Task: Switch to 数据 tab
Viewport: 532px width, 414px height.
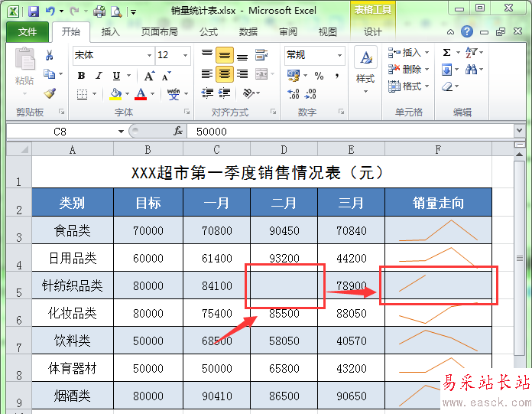Action: tap(248, 32)
